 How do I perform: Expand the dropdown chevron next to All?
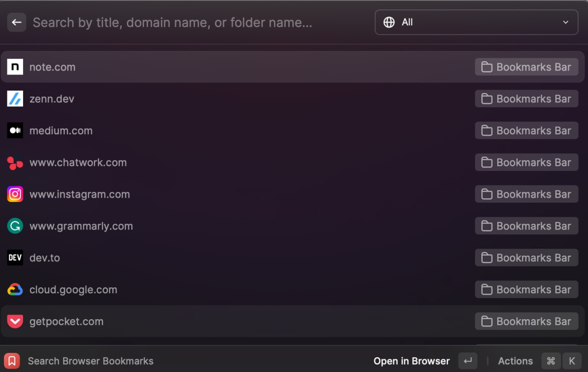tap(566, 23)
